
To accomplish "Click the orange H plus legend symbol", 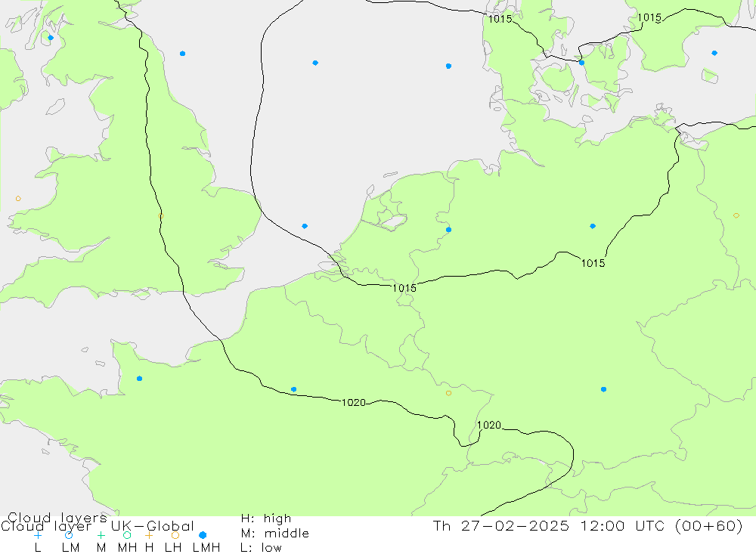I will (149, 535).
